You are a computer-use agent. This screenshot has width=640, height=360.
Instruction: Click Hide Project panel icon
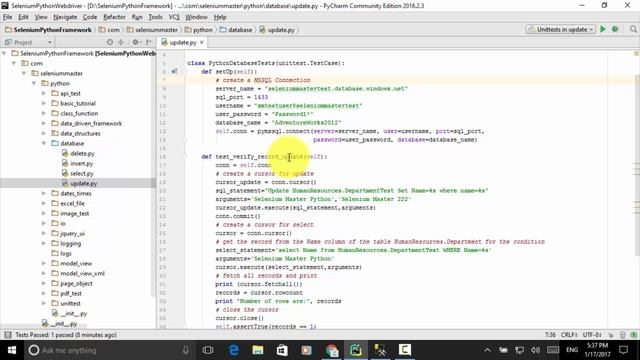149,42
